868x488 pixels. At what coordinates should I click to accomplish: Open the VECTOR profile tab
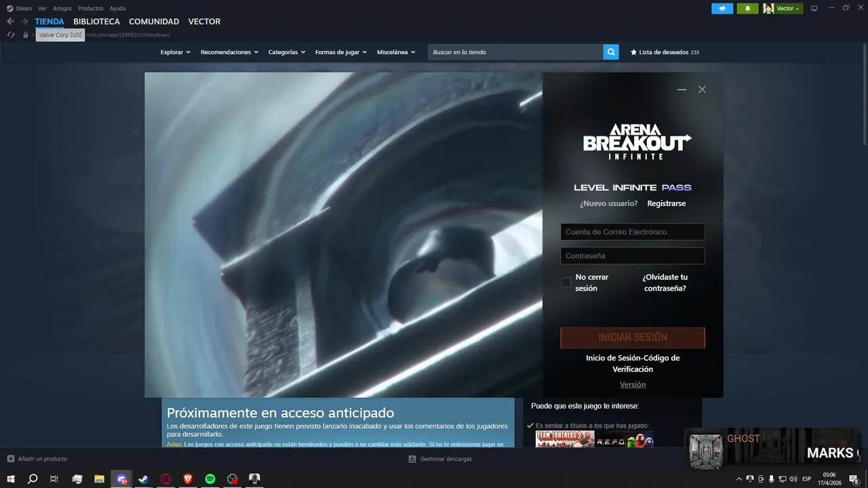coord(204,22)
